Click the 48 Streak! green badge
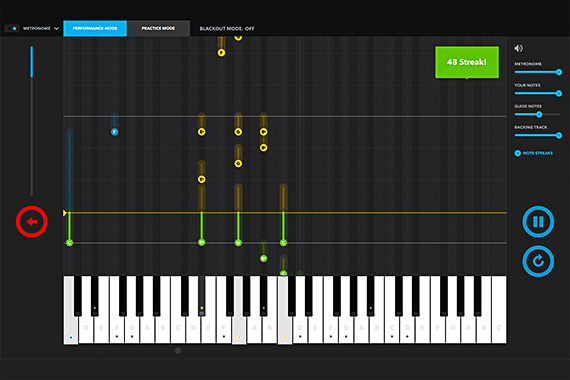 click(467, 62)
